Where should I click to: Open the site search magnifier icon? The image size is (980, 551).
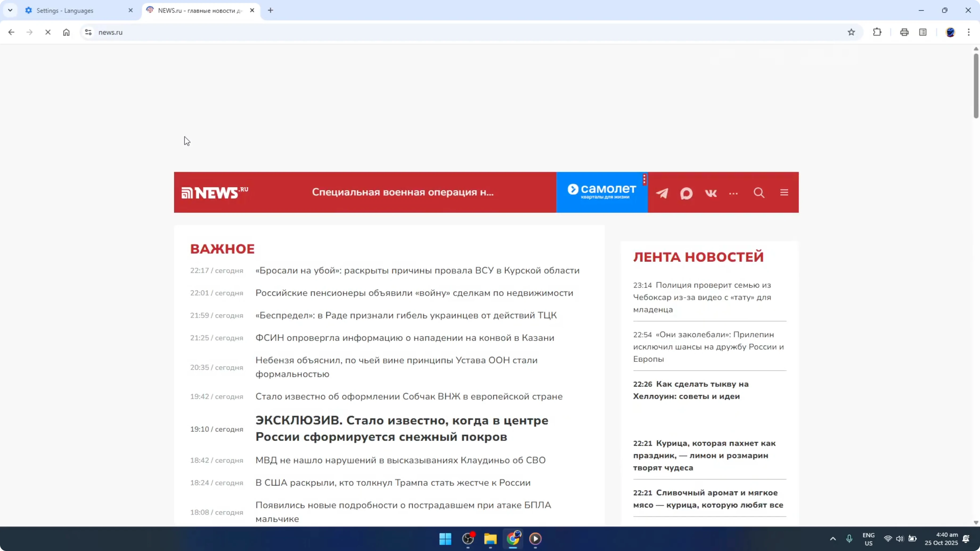pyautogui.click(x=759, y=193)
